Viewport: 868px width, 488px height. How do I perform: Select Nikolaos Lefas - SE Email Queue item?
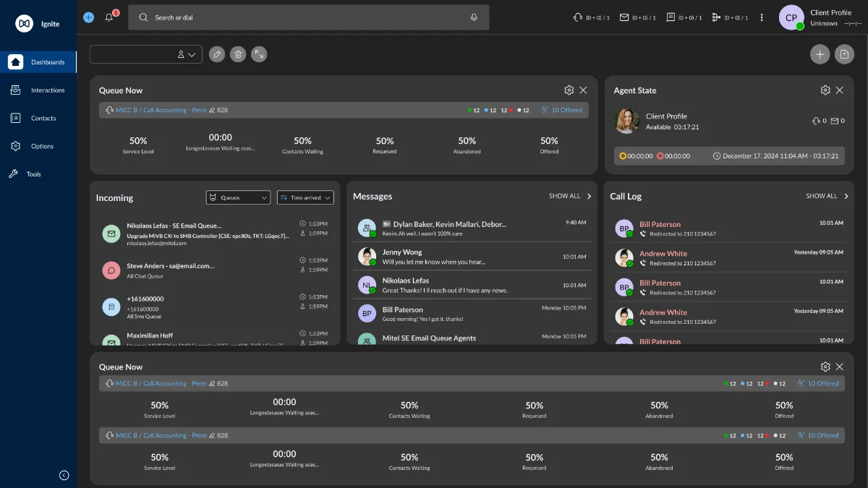coord(216,234)
